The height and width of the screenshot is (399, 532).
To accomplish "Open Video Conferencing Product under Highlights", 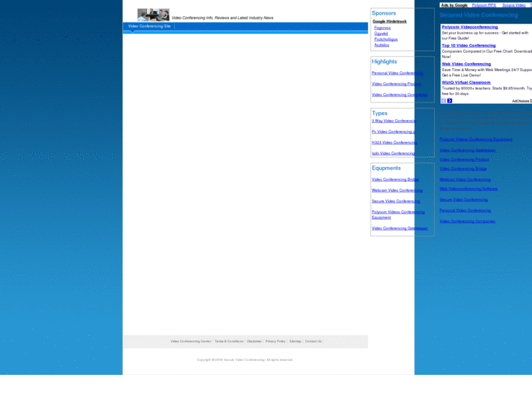I will tap(397, 84).
